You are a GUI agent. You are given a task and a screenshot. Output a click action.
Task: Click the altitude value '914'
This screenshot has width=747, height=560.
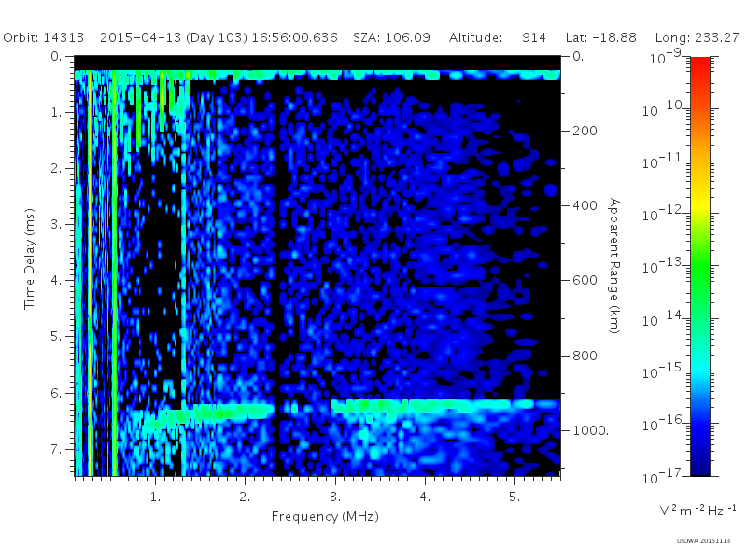point(533,37)
